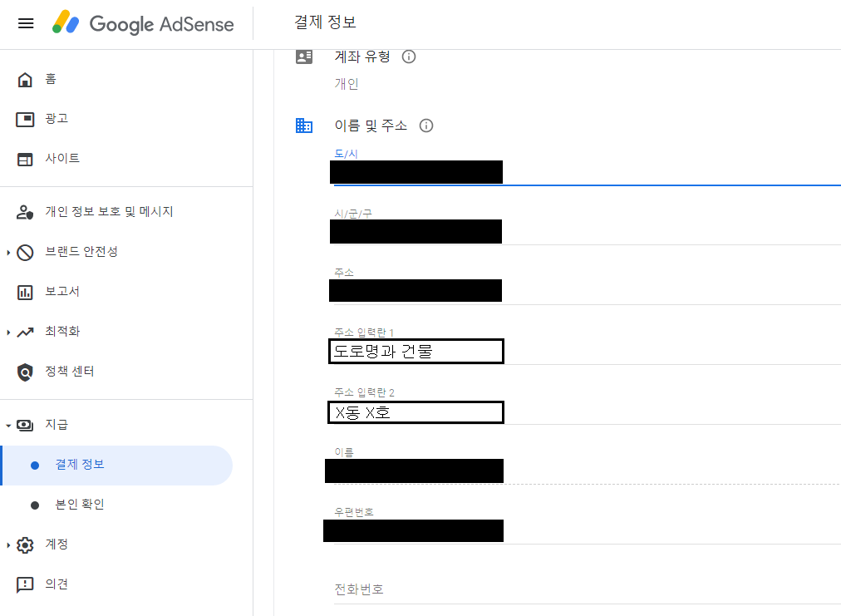Open 브랜드 안전성 label in sidebar
Image resolution: width=841 pixels, height=616 pixels.
click(x=81, y=252)
